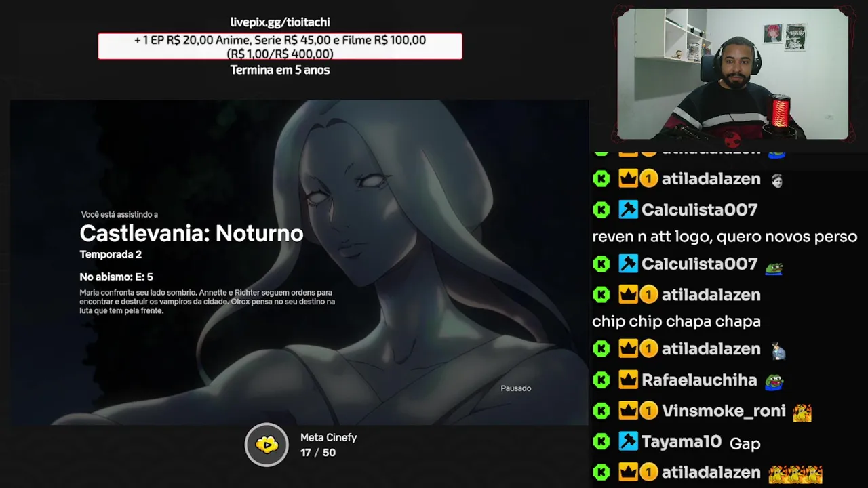Click the red glowing lamp in the webcam

coord(781,112)
